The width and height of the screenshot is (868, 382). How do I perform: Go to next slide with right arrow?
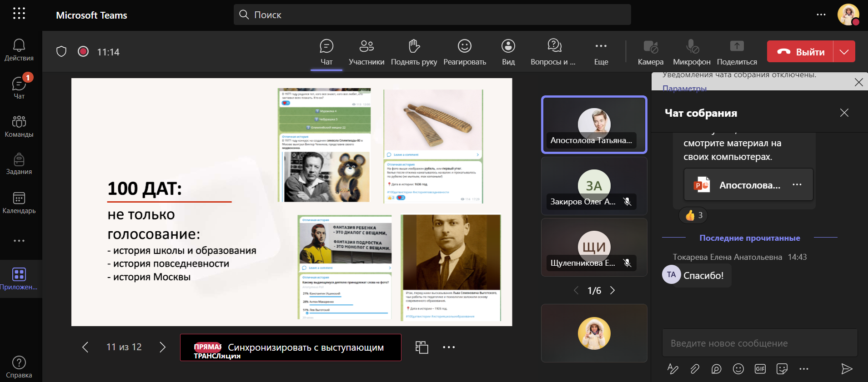pyautogui.click(x=162, y=347)
